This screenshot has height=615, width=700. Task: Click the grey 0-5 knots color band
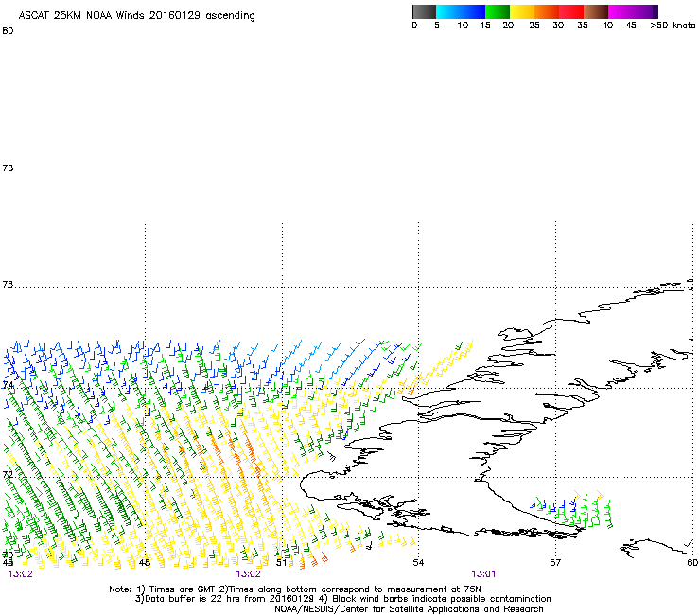tap(424, 11)
